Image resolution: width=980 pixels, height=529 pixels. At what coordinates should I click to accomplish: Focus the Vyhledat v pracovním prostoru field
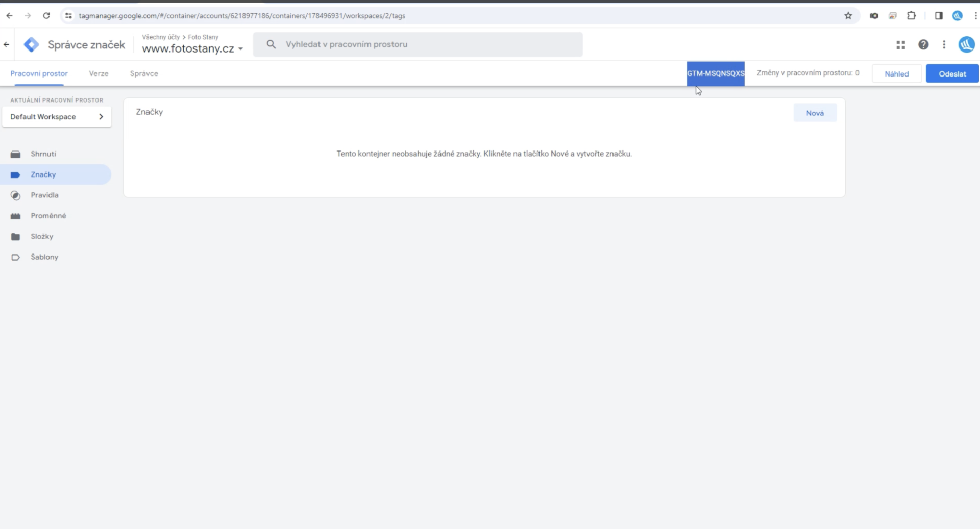click(x=418, y=44)
